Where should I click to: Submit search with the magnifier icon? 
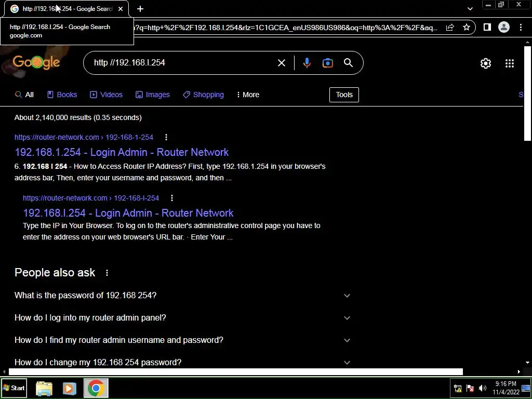(x=348, y=63)
